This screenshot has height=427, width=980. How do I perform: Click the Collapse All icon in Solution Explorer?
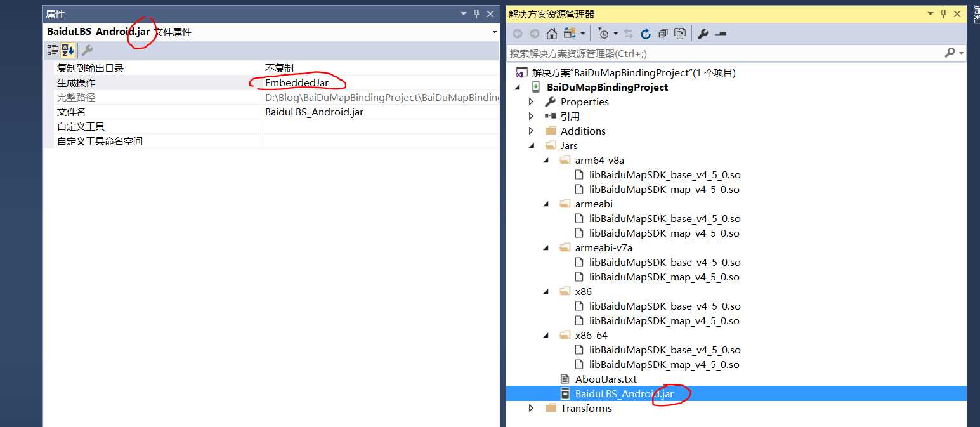[x=663, y=34]
